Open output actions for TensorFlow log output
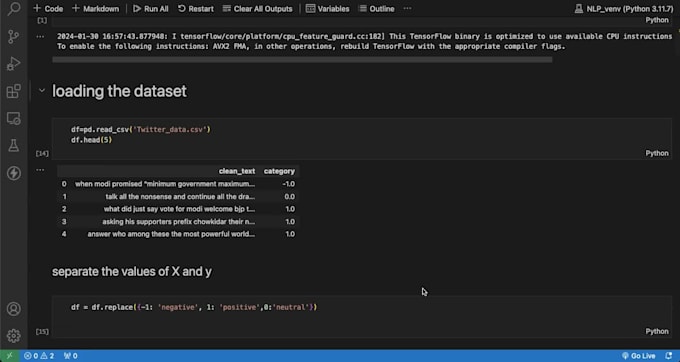The width and height of the screenshot is (680, 362). click(x=40, y=36)
